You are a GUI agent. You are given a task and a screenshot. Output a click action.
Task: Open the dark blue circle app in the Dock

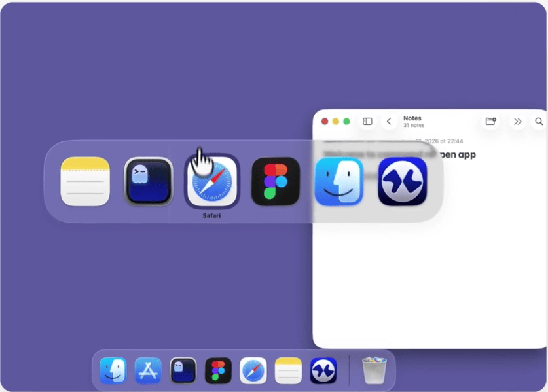323,370
